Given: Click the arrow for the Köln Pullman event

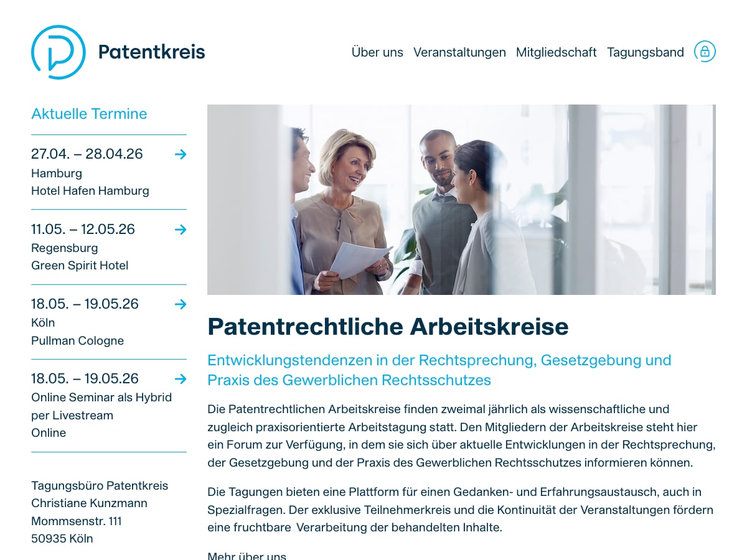Looking at the screenshot, I should point(181,304).
